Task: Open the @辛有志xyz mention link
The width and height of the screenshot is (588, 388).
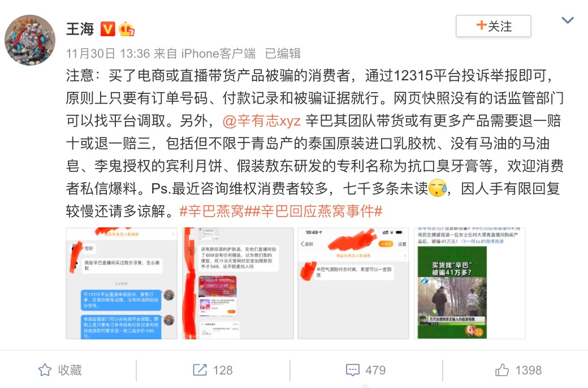Action: pos(262,121)
